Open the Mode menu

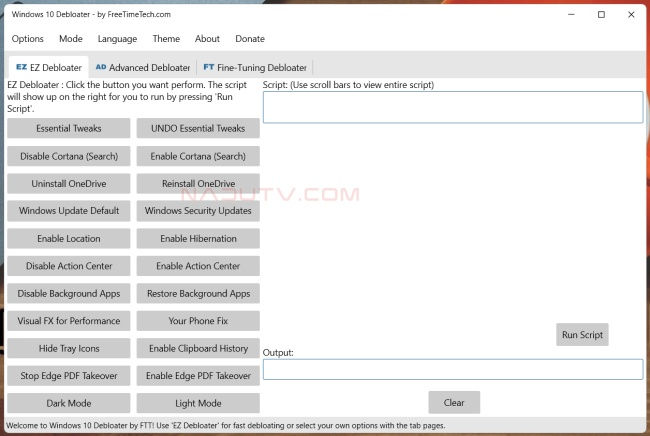pyautogui.click(x=71, y=39)
